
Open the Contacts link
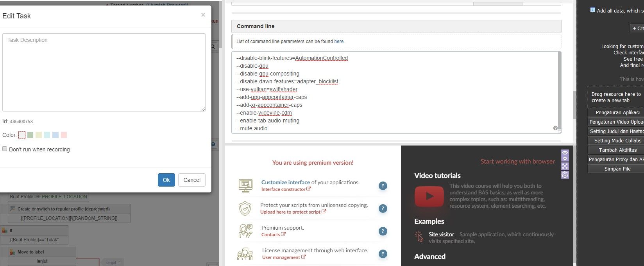pos(273,235)
